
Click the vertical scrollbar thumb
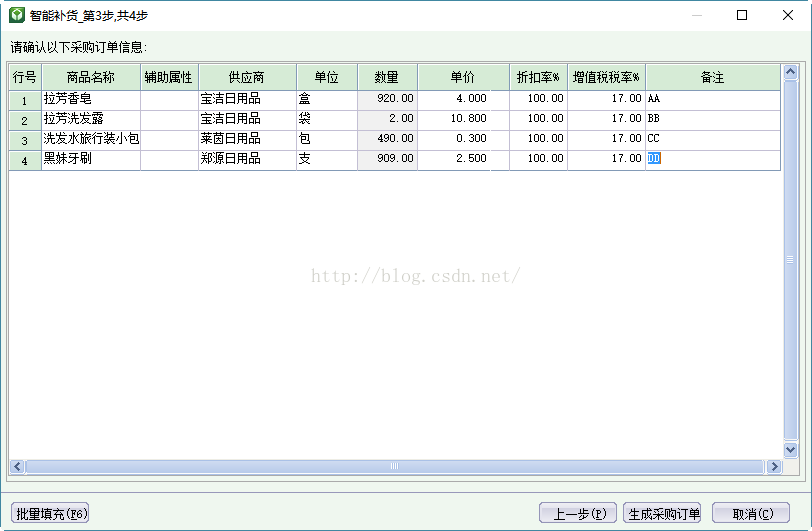tap(790, 260)
